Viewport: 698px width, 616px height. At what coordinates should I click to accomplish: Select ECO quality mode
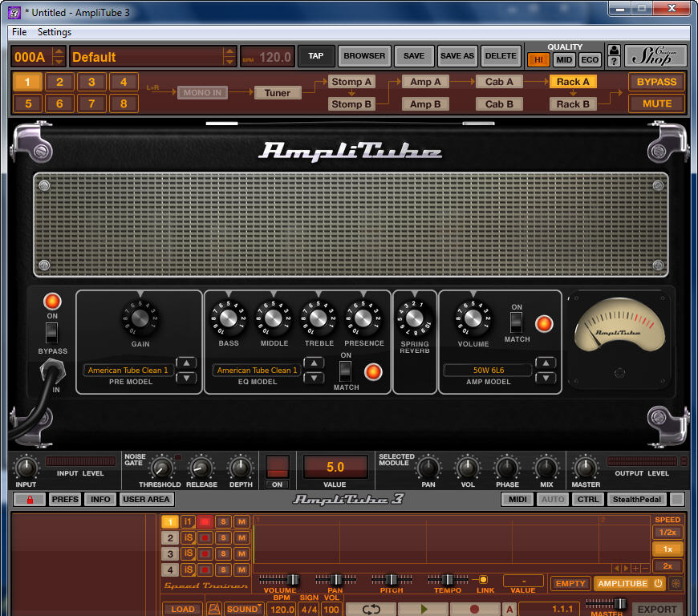(x=590, y=59)
